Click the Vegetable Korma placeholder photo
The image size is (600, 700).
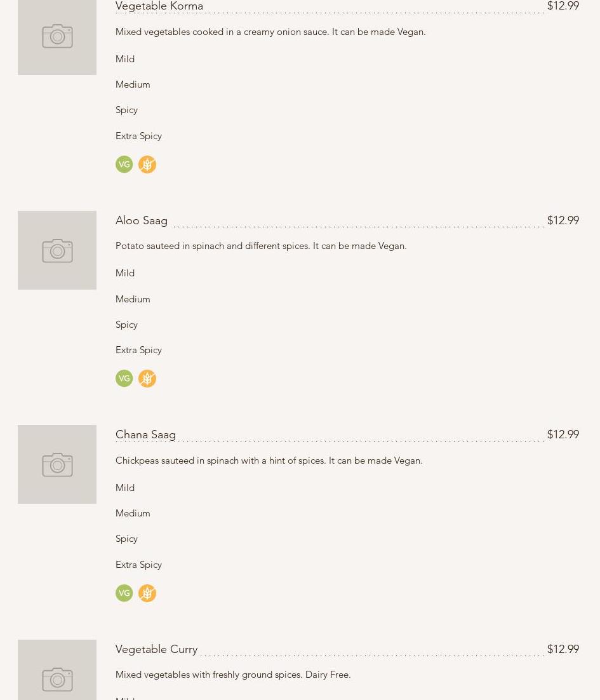[57, 37]
